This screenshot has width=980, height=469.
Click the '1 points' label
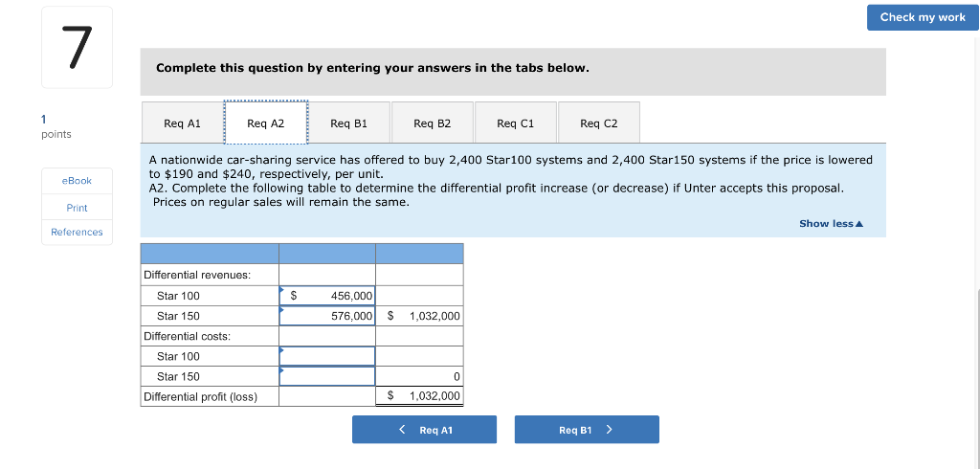pos(56,126)
